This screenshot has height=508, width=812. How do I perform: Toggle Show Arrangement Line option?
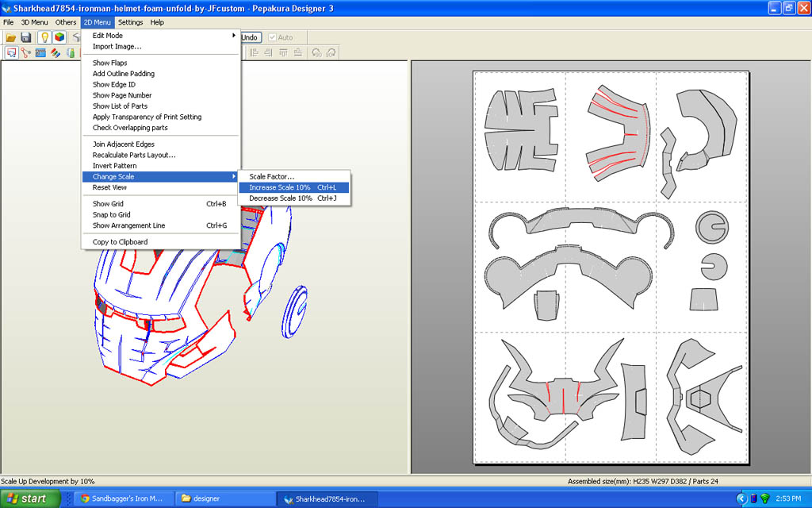(x=161, y=225)
